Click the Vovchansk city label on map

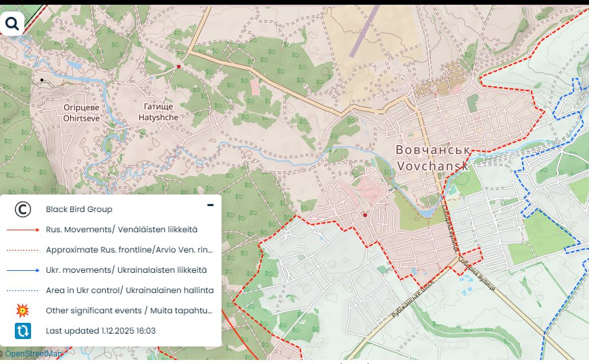432,157
